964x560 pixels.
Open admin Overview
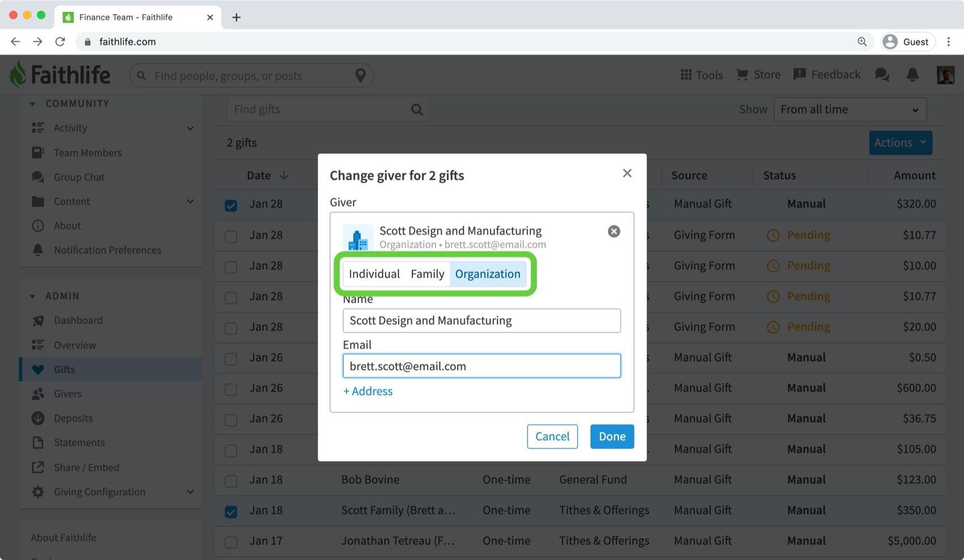click(x=75, y=345)
